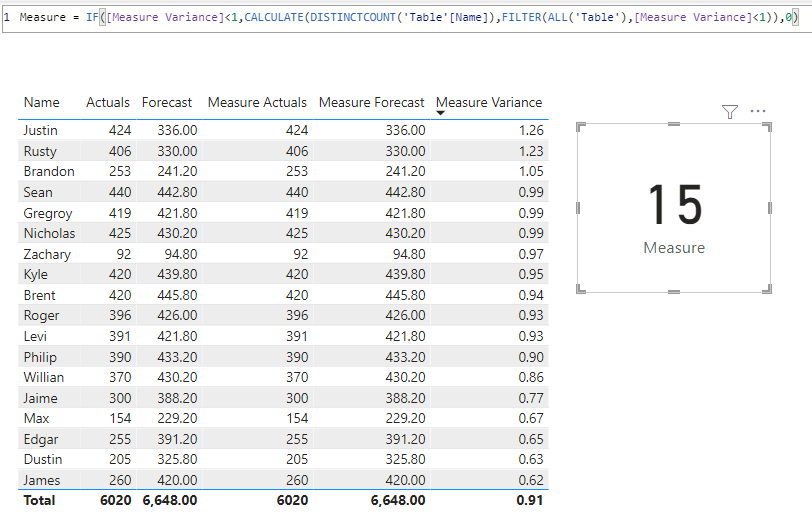
Task: Click Willian's variance value 0.86
Action: [531, 378]
